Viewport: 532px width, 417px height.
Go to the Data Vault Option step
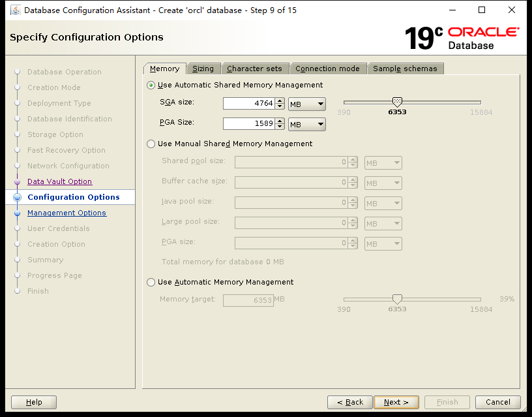[x=60, y=181]
